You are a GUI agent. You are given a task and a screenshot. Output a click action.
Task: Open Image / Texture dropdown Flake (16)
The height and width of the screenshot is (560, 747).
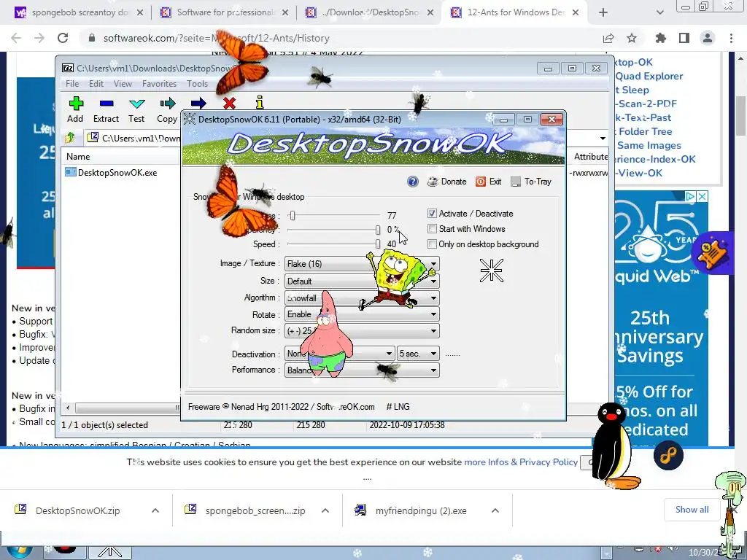[x=362, y=263]
